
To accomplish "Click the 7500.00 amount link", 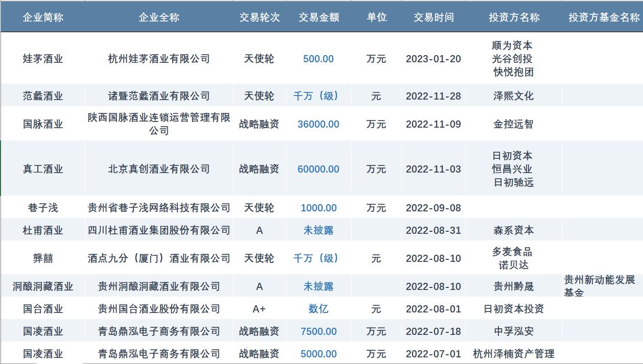I will (318, 331).
